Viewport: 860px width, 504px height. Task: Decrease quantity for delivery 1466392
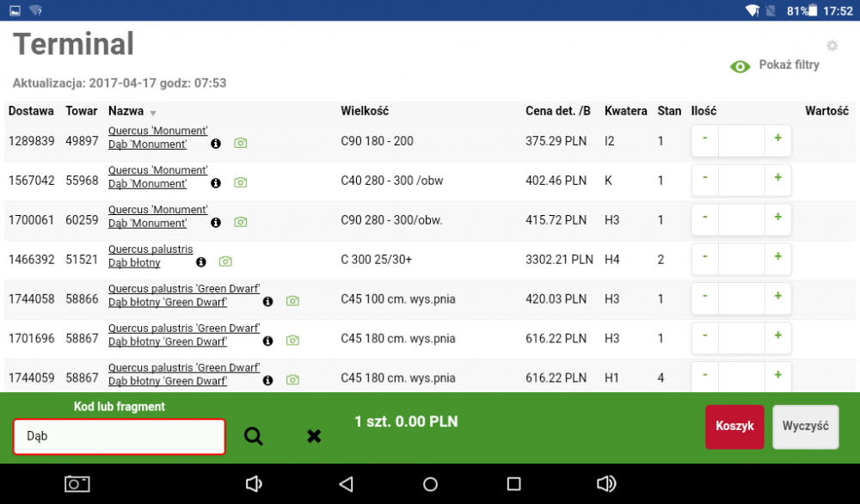[x=704, y=257]
